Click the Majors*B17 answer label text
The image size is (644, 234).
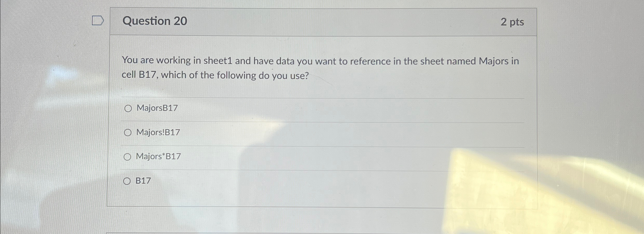(158, 156)
